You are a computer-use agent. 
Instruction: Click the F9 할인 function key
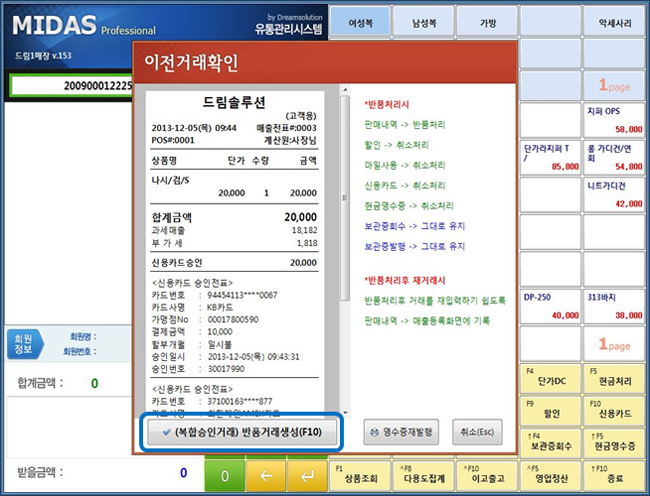coord(551,411)
